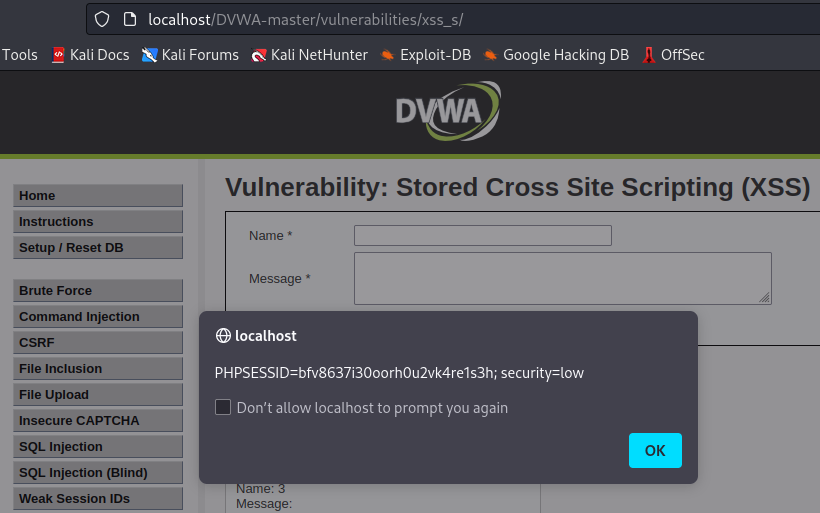This screenshot has width=820, height=513.
Task: Click the page info icon in address bar
Action: [x=130, y=19]
